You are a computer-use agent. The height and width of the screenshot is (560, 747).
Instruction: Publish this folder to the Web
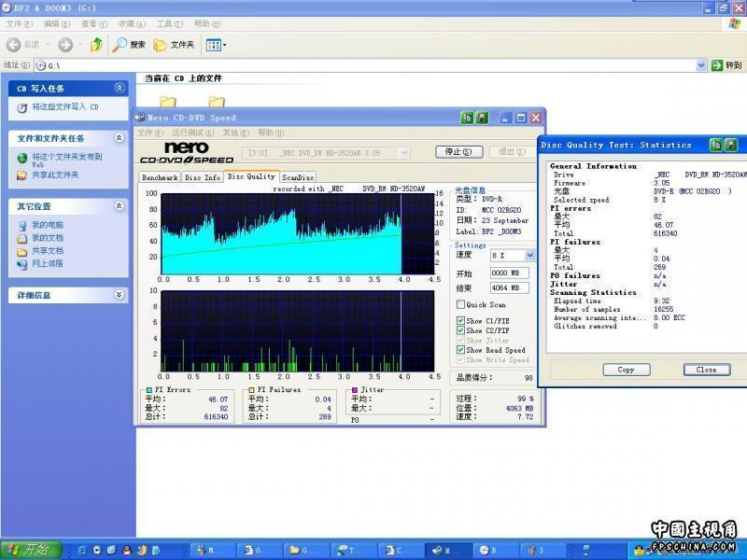66,159
